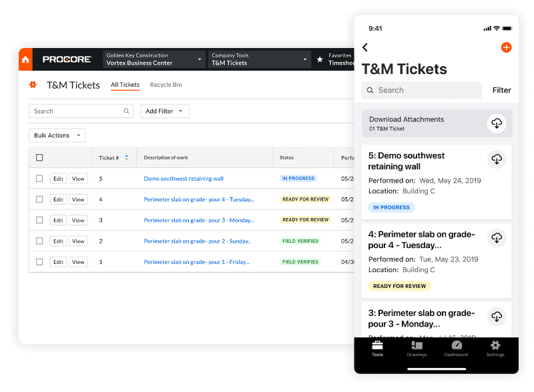
Task: Open the Add Filter dropdown
Action: click(x=164, y=111)
